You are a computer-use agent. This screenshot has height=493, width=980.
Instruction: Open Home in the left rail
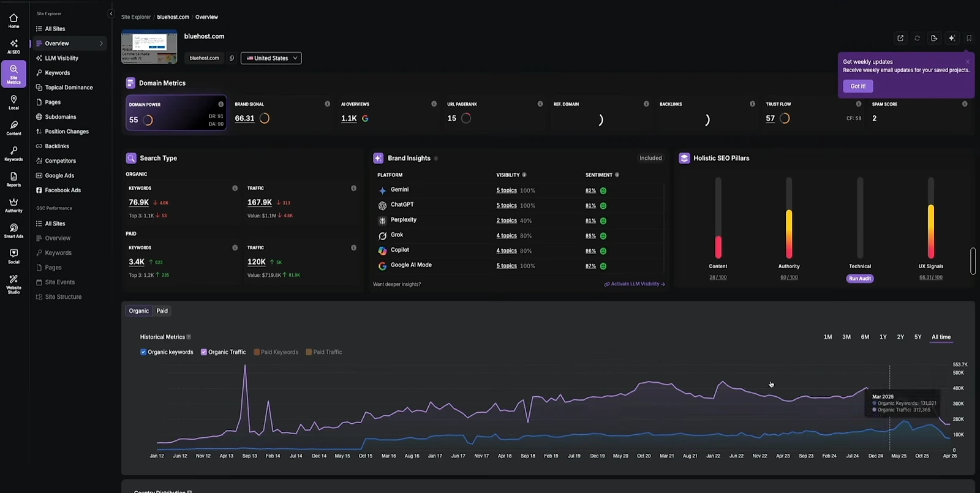13,21
